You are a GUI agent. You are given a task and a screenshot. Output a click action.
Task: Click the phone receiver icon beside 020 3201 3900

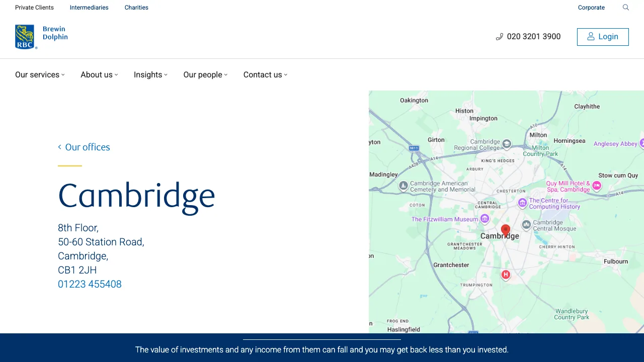click(499, 36)
